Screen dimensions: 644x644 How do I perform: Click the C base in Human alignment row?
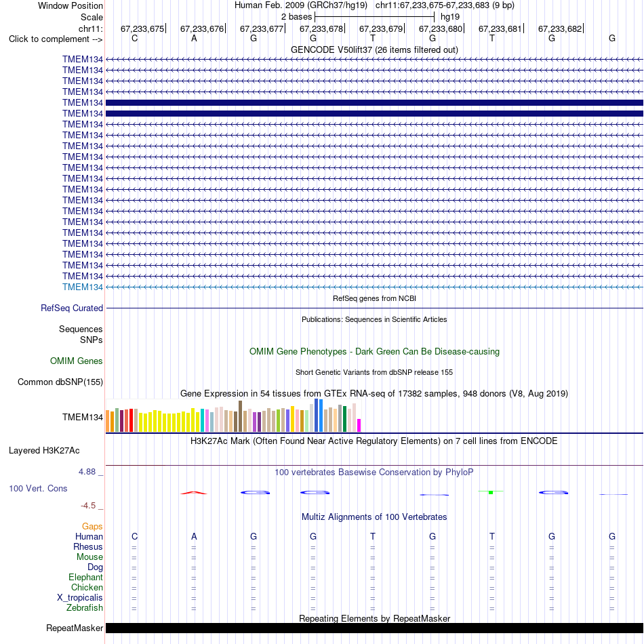pos(134,536)
